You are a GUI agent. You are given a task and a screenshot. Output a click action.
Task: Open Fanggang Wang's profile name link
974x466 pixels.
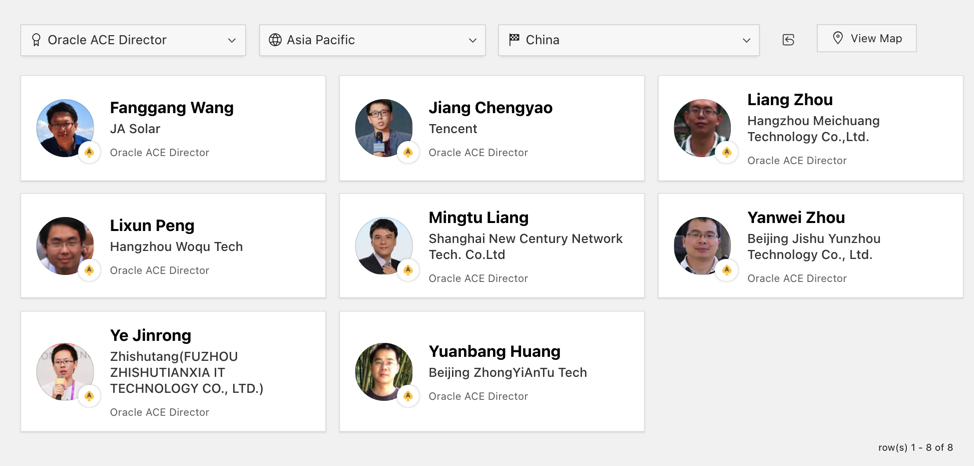[x=172, y=108]
